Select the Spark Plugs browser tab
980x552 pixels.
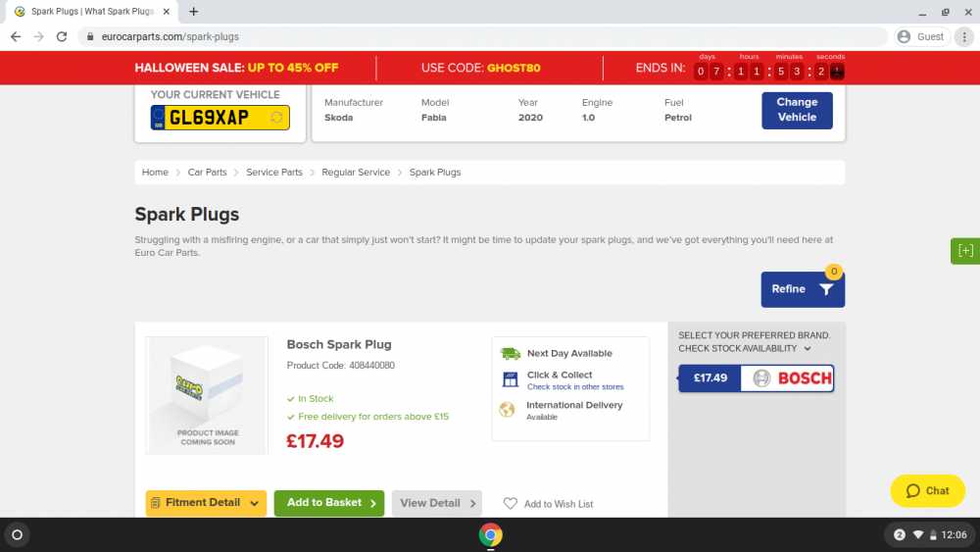92,11
